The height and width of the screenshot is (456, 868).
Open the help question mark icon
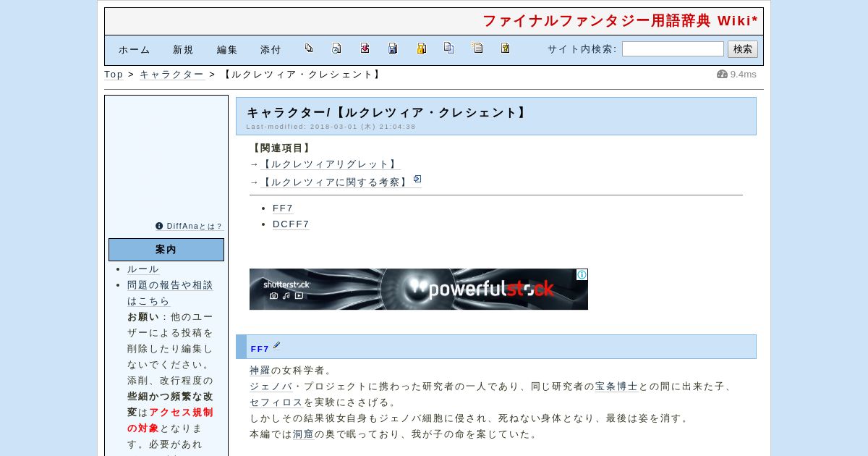click(505, 48)
